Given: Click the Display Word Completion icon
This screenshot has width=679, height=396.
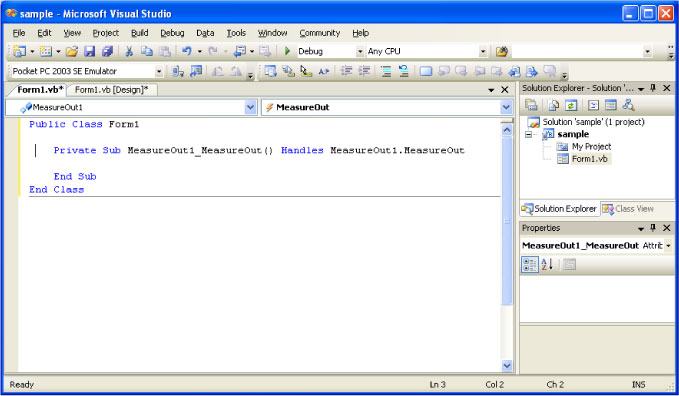Looking at the screenshot, I should click(x=324, y=71).
